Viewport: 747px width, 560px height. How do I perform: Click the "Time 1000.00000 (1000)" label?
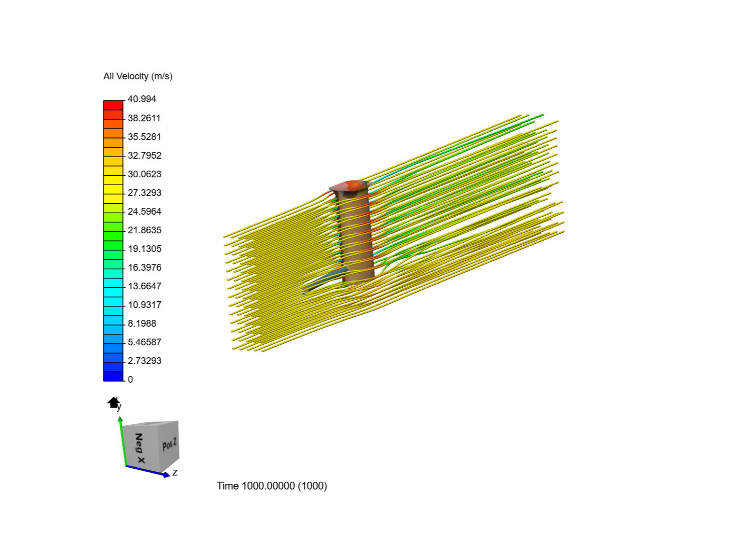coord(272,486)
